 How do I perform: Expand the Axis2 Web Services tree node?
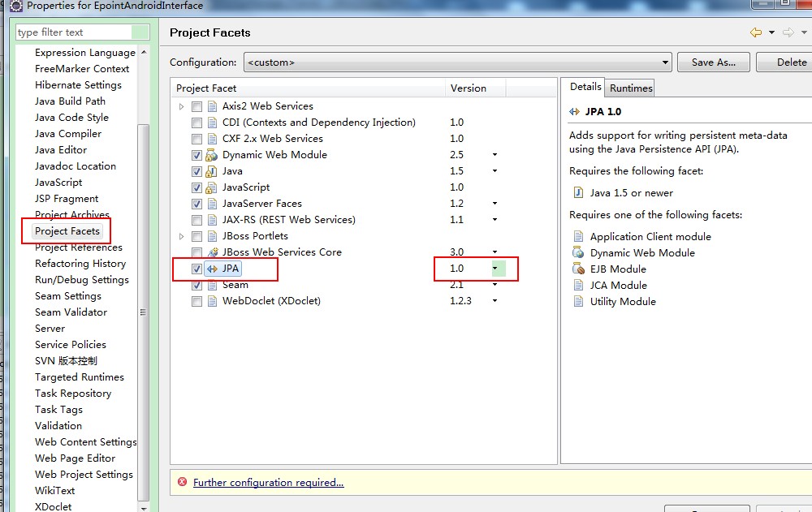(x=181, y=106)
